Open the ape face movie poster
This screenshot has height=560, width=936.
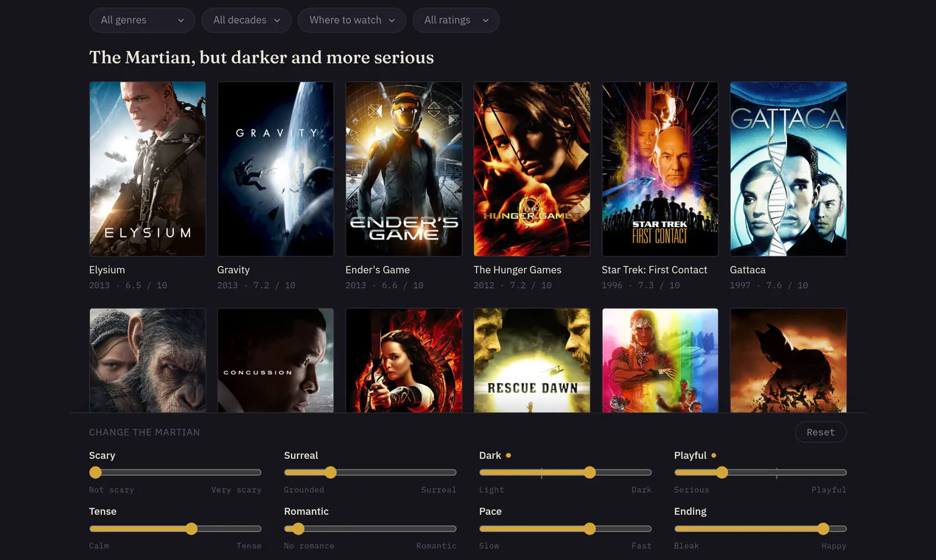point(147,360)
